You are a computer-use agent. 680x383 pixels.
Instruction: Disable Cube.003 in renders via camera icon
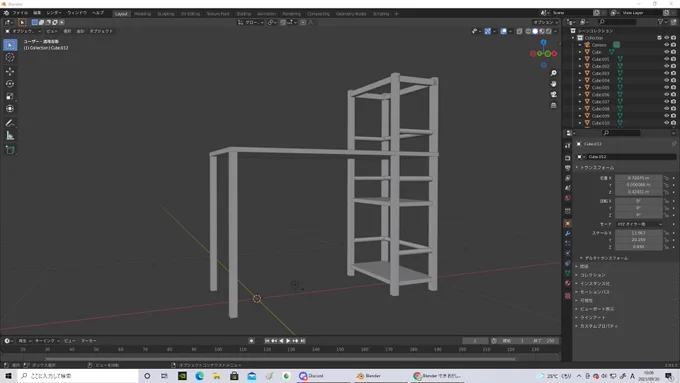click(x=673, y=73)
